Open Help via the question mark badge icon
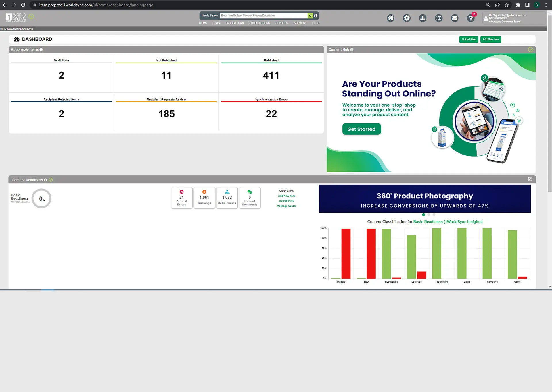This screenshot has width=552, height=392. 470,18
